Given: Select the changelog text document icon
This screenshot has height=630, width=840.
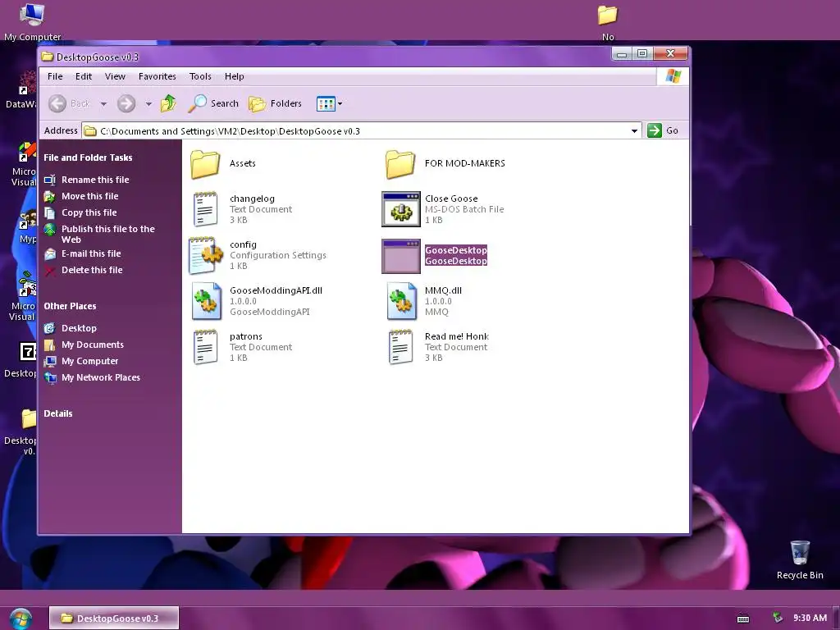Looking at the screenshot, I should point(206,209).
